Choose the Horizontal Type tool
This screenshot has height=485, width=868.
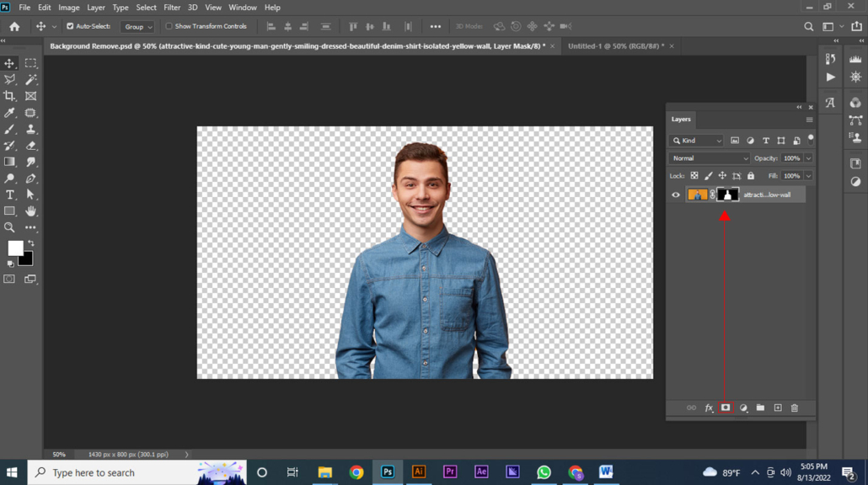tap(10, 195)
